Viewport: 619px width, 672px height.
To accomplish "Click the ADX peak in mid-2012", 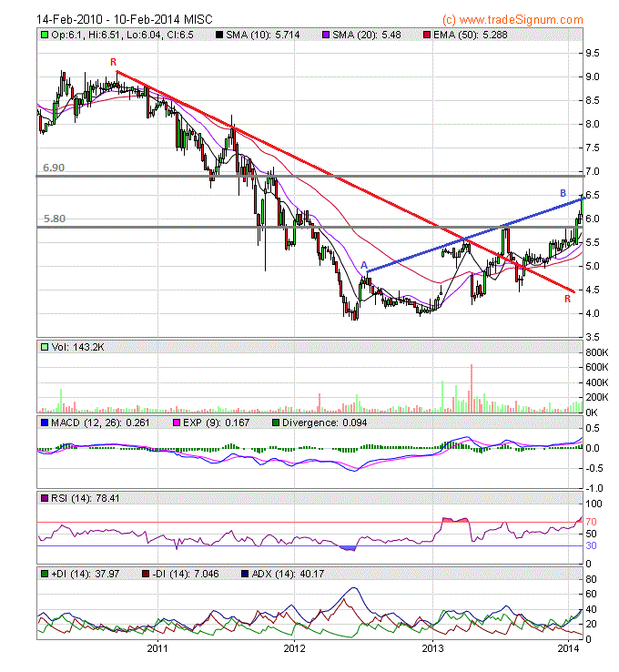I will pos(354,588).
